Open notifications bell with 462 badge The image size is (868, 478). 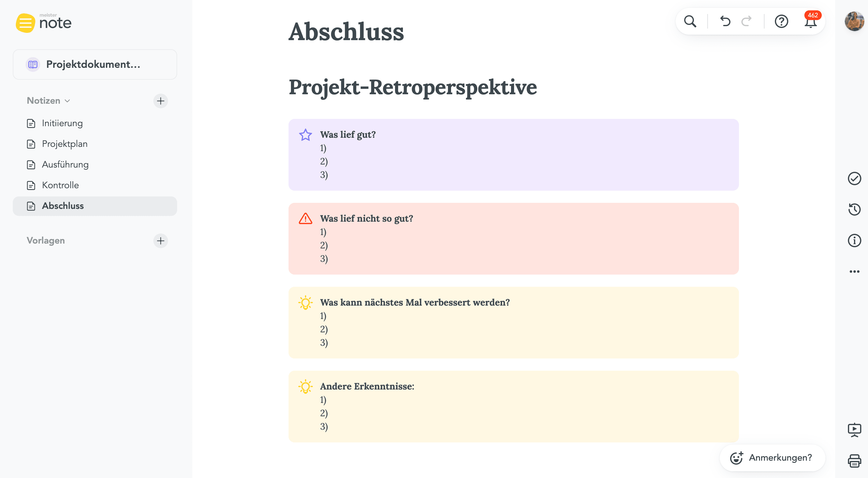tap(810, 22)
